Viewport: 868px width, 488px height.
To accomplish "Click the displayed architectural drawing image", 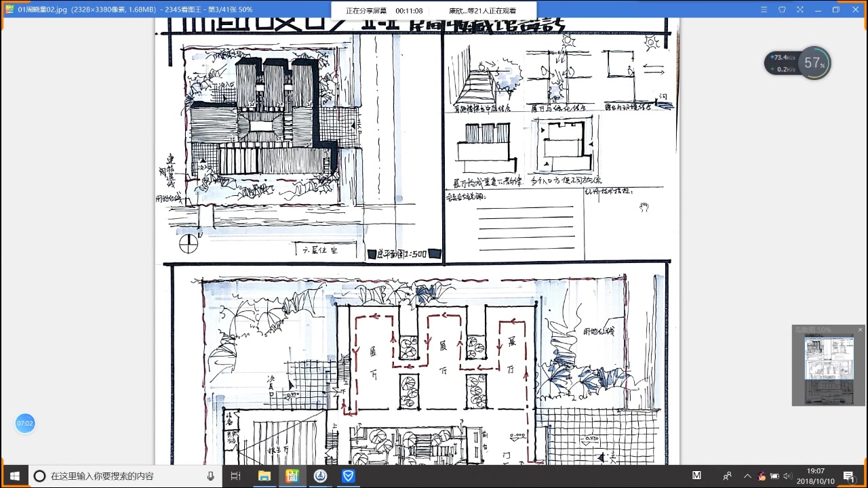I will click(417, 241).
